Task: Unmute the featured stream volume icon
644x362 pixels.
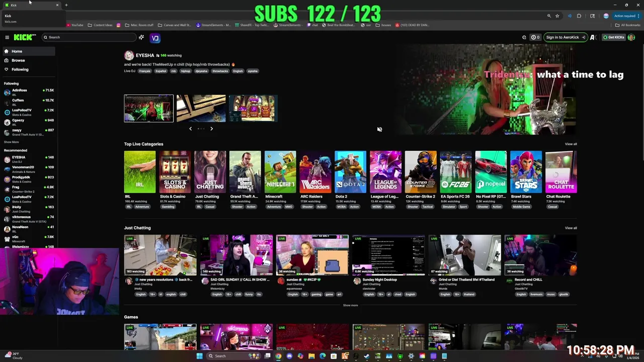Action: coord(379,129)
